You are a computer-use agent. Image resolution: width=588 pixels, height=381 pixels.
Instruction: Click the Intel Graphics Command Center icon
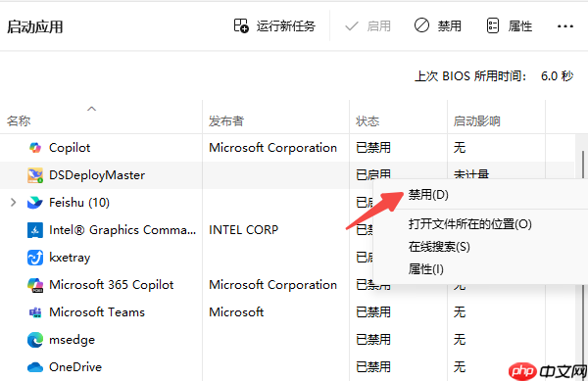point(35,230)
